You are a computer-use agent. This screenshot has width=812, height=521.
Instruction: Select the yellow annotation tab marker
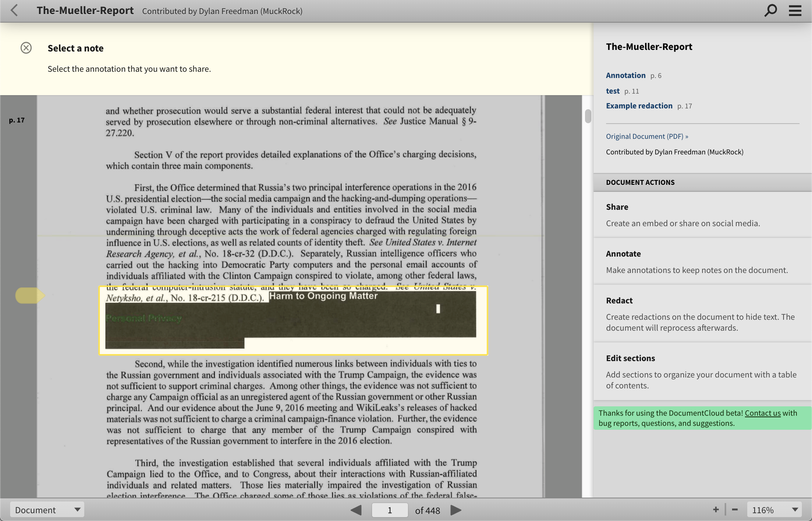click(x=30, y=296)
